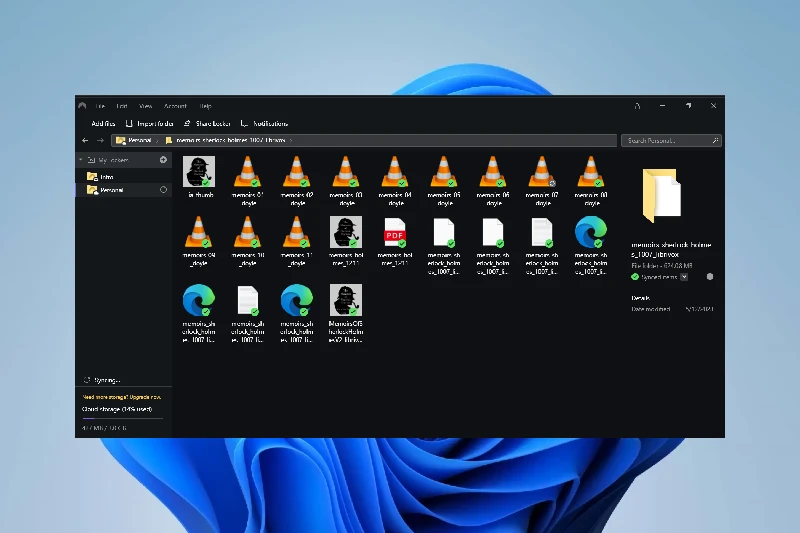Click the Search Personal input field
800x533 pixels.
pyautogui.click(x=663, y=141)
